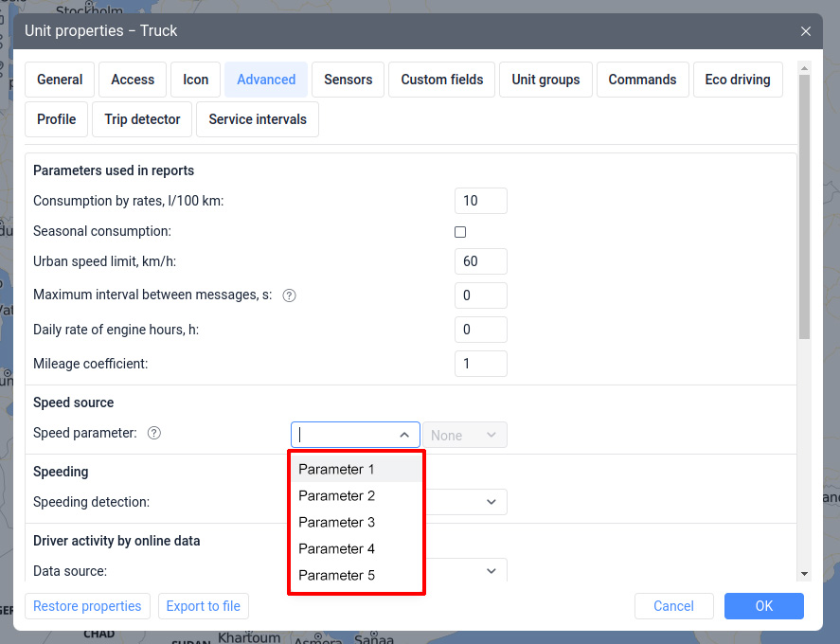Expand the Speeding detection dropdown

(491, 502)
